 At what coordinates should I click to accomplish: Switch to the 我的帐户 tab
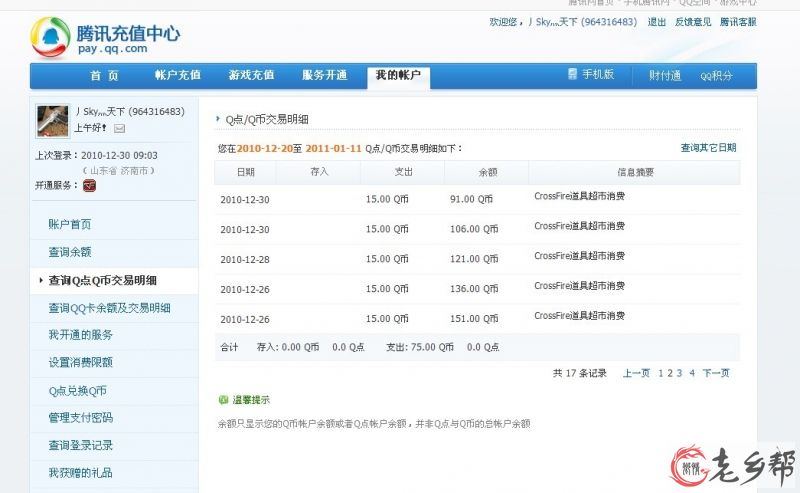(x=398, y=76)
